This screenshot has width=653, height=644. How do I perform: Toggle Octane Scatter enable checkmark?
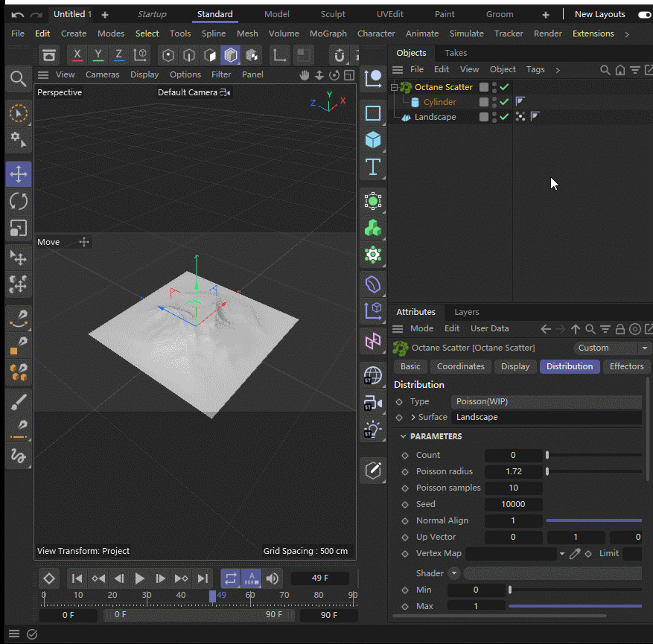(505, 87)
